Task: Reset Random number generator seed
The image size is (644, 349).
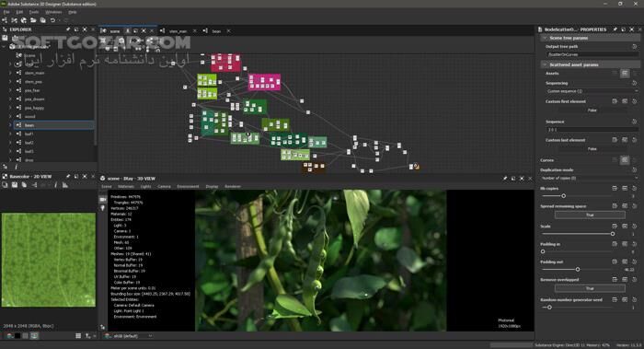Action: pos(634,299)
